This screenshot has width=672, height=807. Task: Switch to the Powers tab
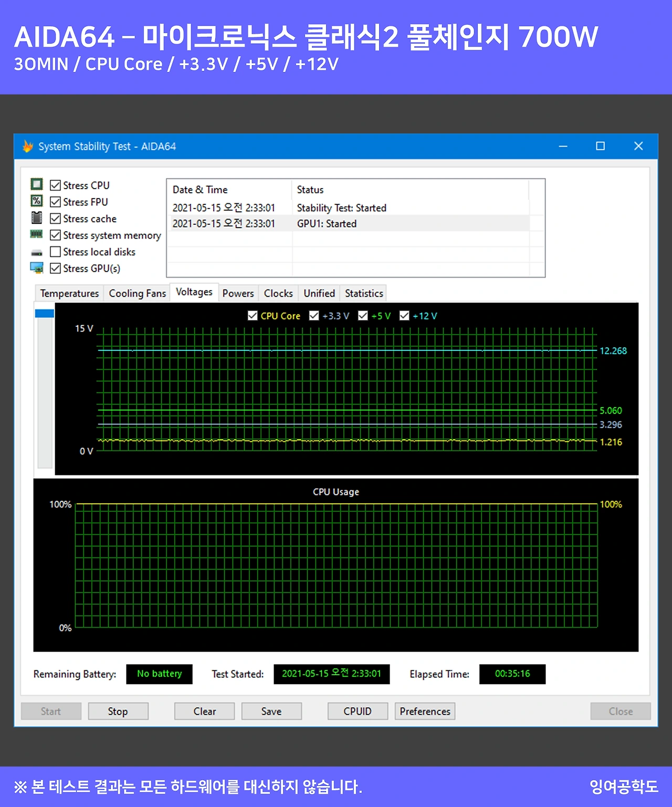click(238, 293)
